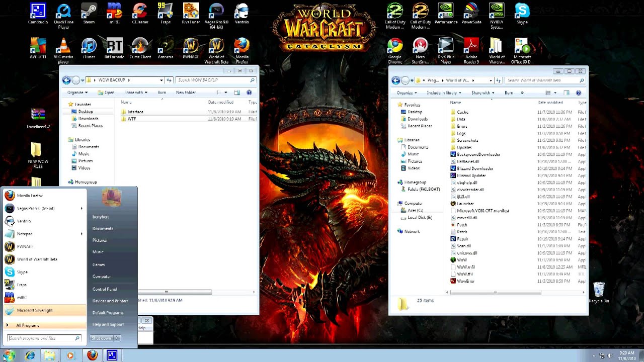Select the Screenshots folder in World of Warcraft window
Viewport: 644px width, 362px height.
(467, 140)
